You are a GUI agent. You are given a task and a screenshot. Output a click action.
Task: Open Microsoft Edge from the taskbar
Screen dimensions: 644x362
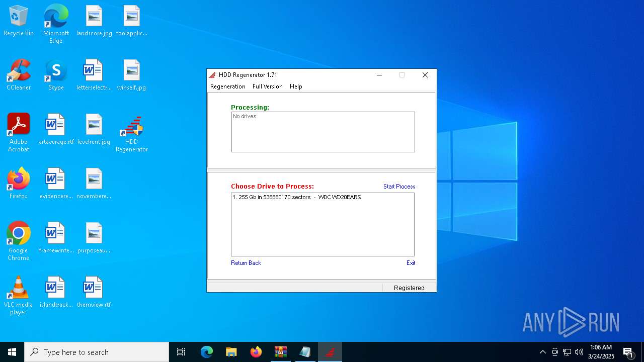[x=207, y=352]
